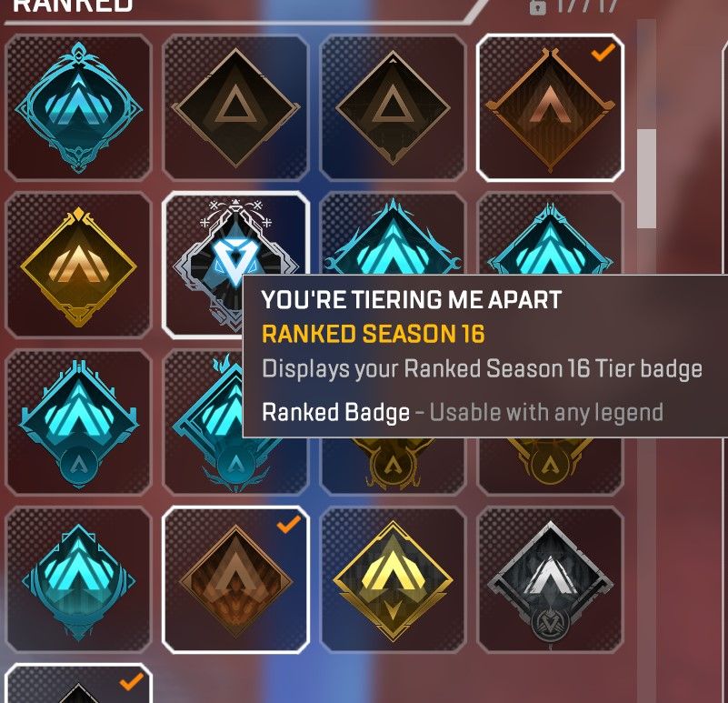
Task: Choose the blue flame-topped badge in third row
Action: [204, 422]
